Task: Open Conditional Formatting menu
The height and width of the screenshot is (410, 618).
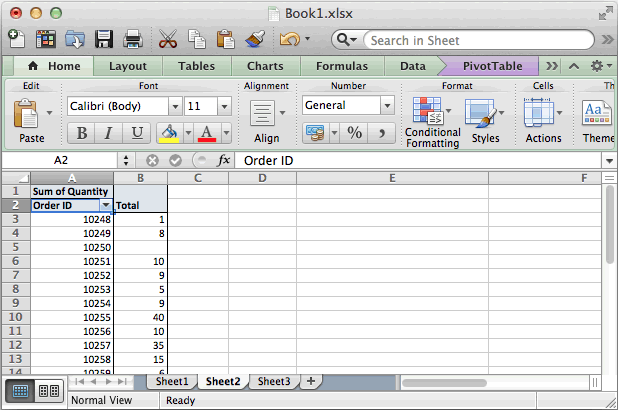Action: (432, 122)
